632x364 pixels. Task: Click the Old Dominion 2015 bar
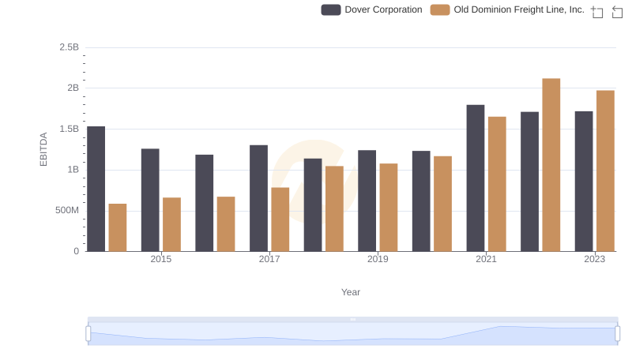171,225
